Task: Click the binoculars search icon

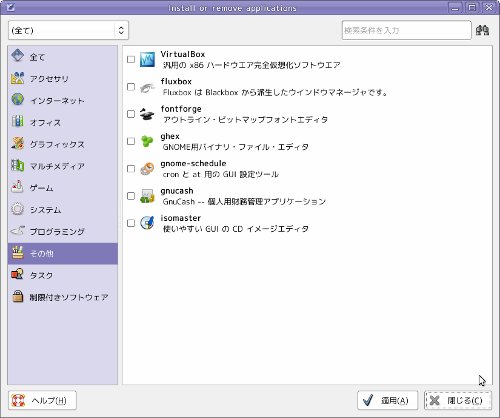Action: 482,30
